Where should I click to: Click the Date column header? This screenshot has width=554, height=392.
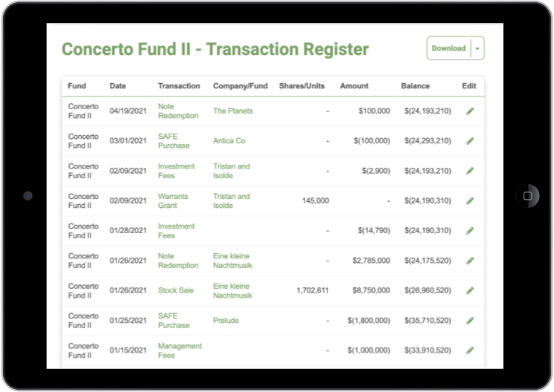coord(117,86)
